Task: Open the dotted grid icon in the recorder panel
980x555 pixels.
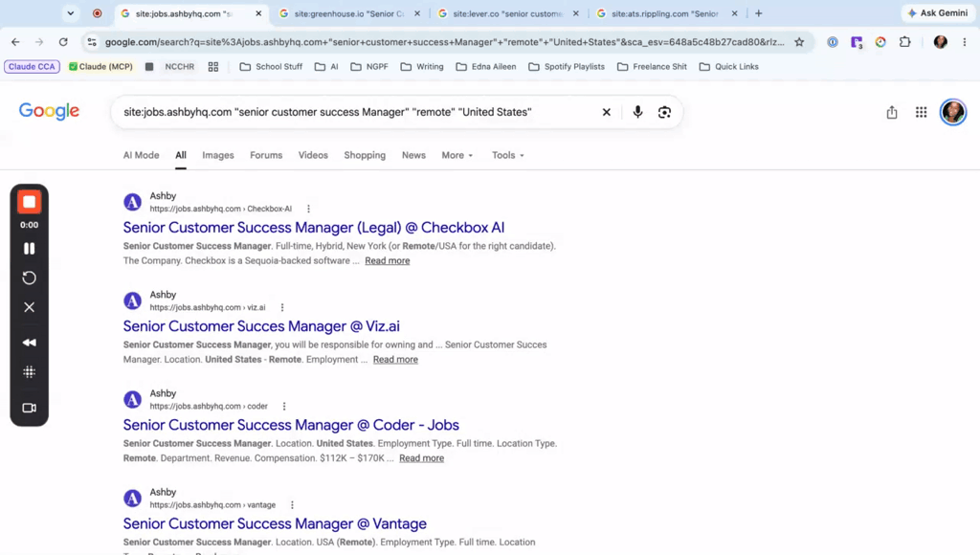Action: pyautogui.click(x=29, y=372)
